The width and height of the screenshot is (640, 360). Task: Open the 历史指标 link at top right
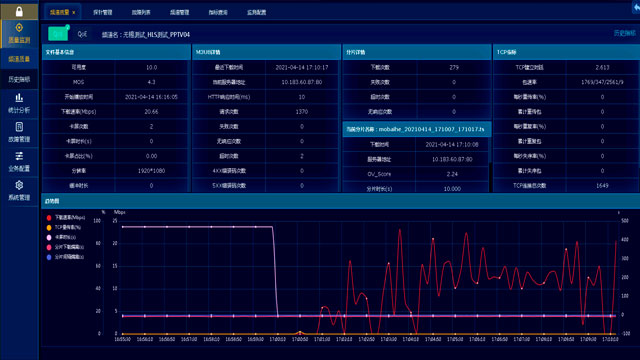click(x=624, y=33)
